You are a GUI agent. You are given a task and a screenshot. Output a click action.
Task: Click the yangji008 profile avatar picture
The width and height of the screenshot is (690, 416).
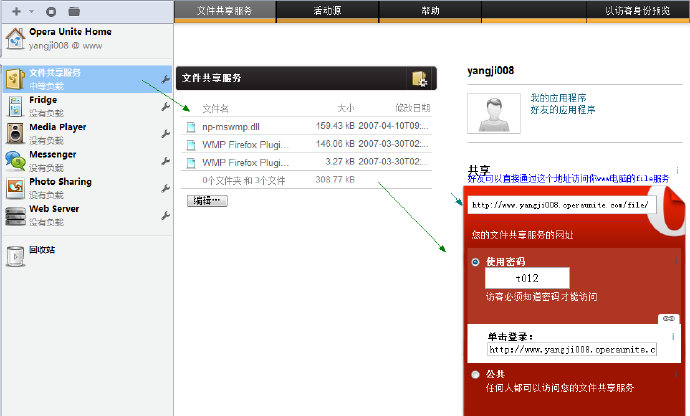pos(494,114)
